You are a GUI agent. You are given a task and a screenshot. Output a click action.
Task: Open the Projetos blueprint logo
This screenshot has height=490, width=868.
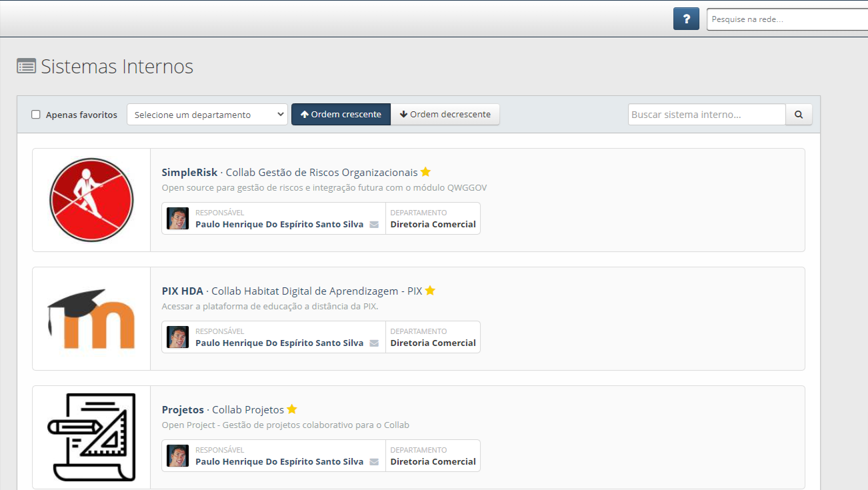(91, 437)
